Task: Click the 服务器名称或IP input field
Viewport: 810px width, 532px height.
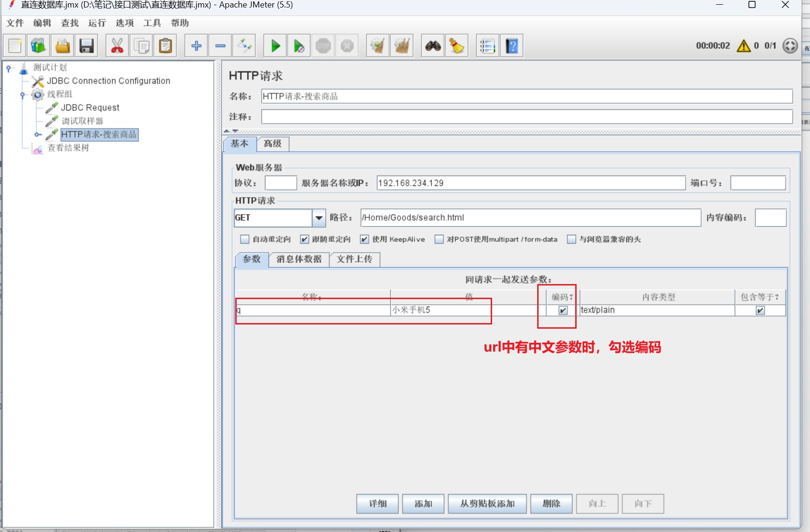Action: click(x=531, y=183)
